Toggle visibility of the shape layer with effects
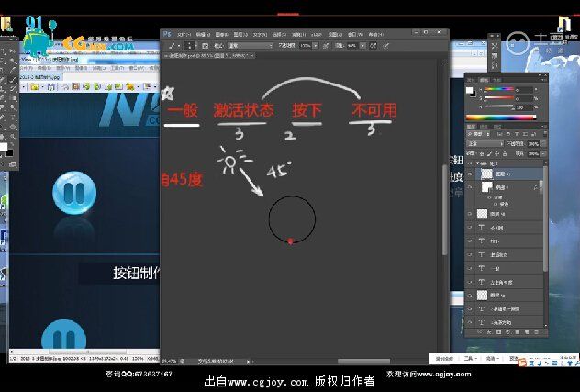The image size is (580, 392). 470,187
